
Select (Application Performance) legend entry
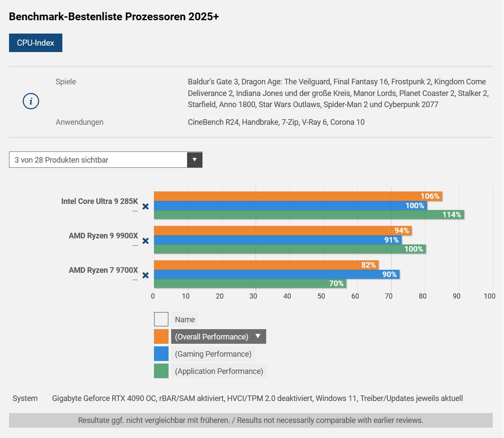(x=219, y=371)
